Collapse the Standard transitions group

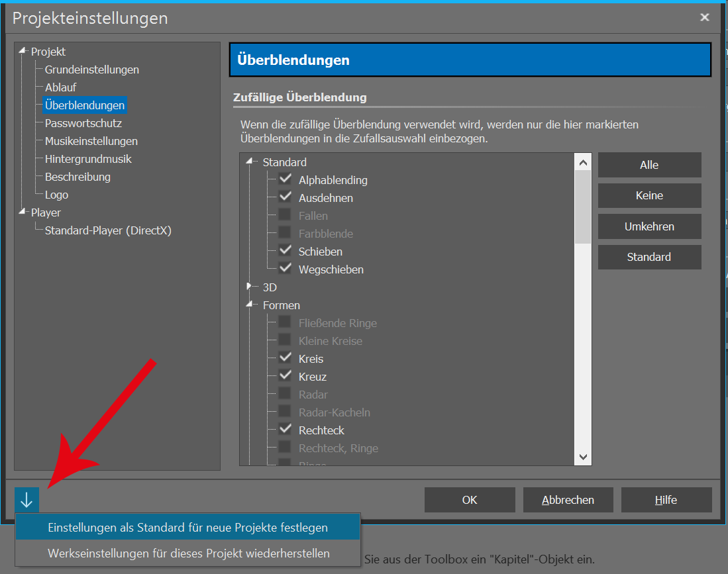pos(250,162)
